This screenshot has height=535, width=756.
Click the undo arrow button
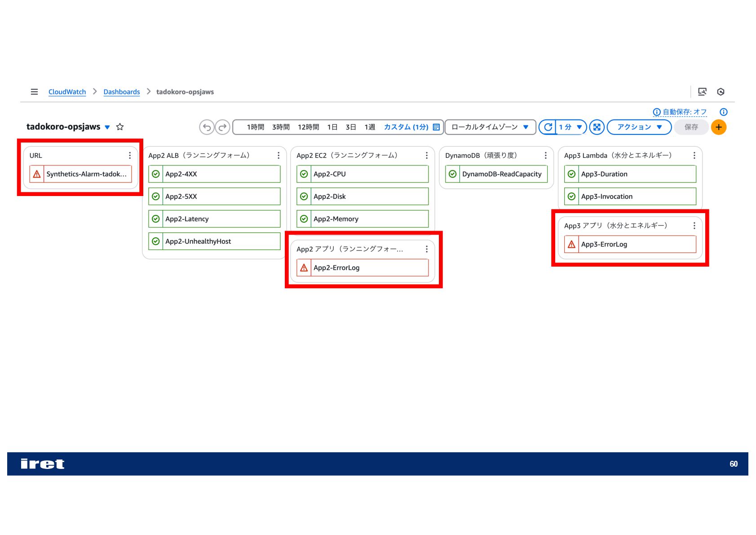coord(207,127)
